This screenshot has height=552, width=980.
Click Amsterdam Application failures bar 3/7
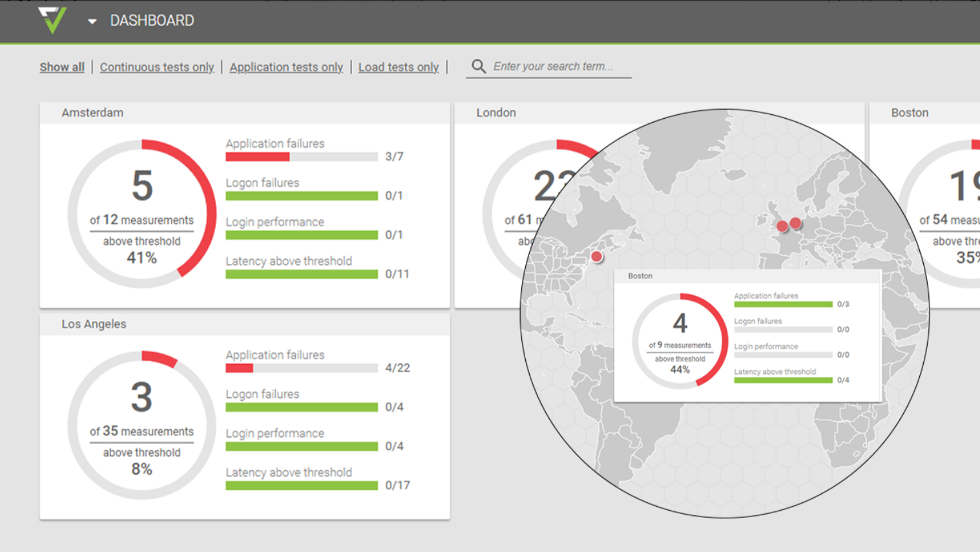point(302,157)
